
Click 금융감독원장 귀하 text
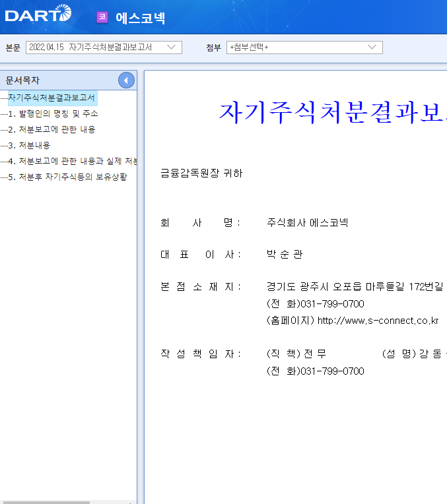(x=201, y=173)
